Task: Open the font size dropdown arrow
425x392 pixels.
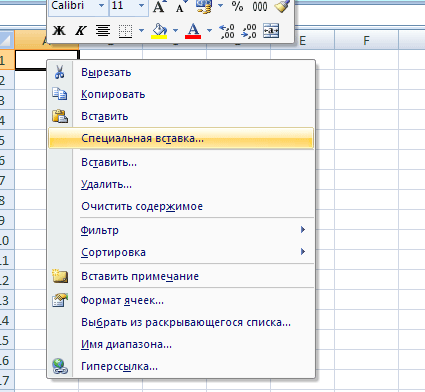Action: click(141, 6)
